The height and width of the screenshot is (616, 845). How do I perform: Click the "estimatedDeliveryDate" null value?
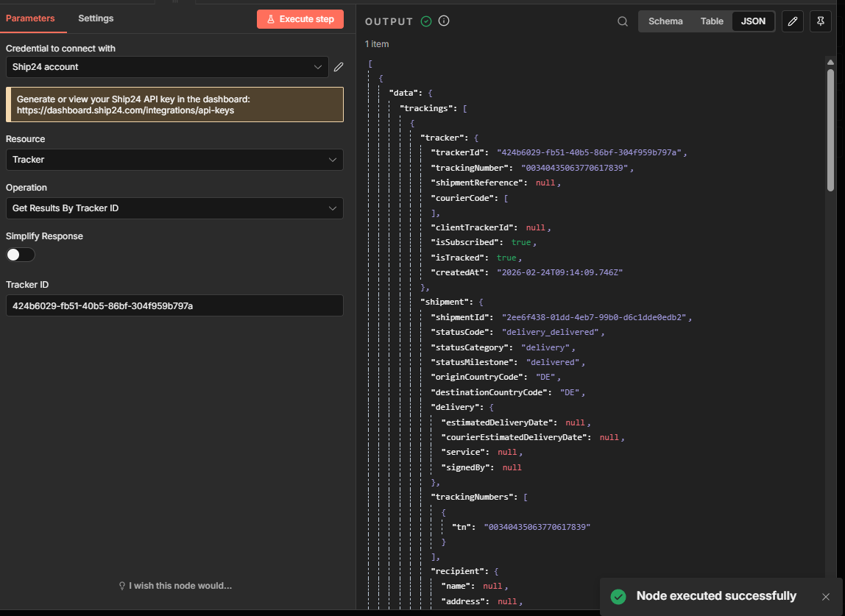575,422
